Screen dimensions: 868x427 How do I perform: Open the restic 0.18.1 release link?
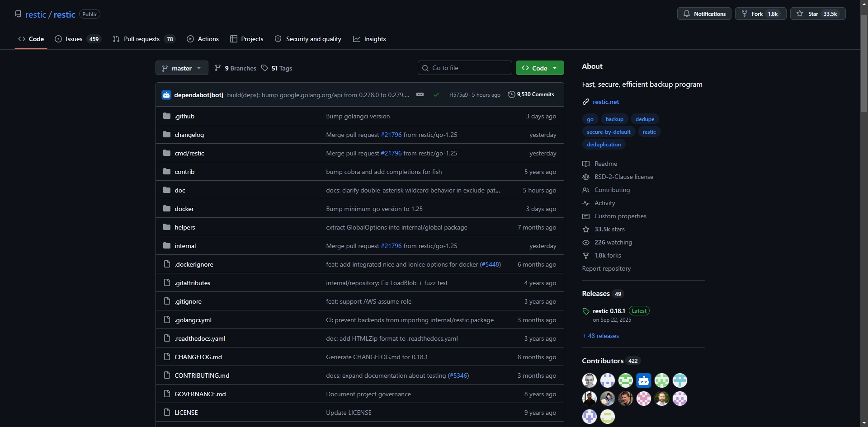tap(609, 311)
